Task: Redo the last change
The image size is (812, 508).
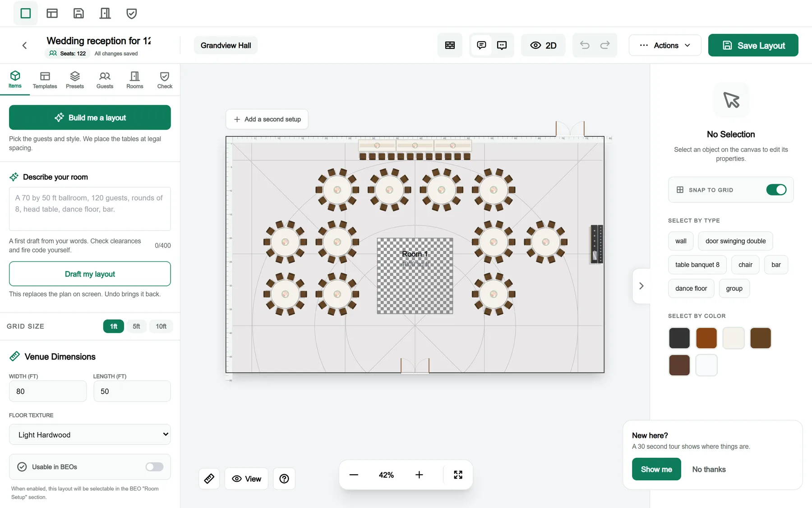Action: 605,45
